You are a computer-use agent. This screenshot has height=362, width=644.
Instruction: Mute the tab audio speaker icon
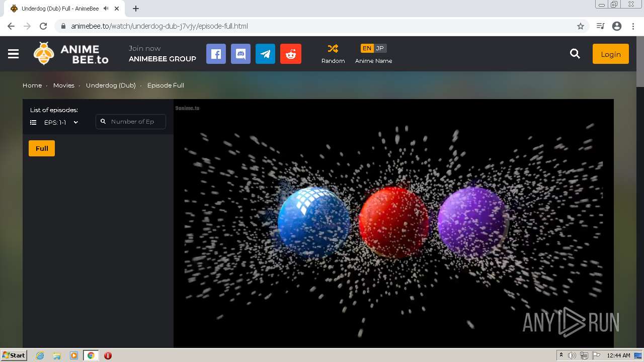coord(106,9)
